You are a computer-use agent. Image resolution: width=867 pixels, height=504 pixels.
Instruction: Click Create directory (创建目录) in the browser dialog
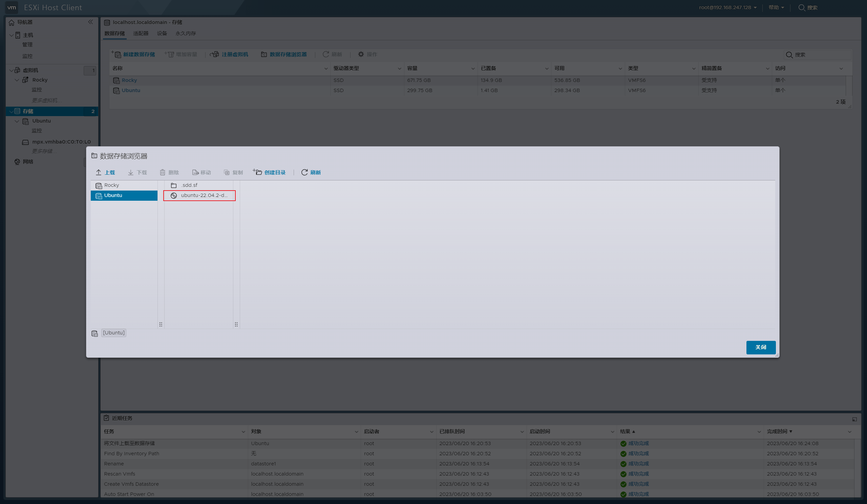point(269,172)
